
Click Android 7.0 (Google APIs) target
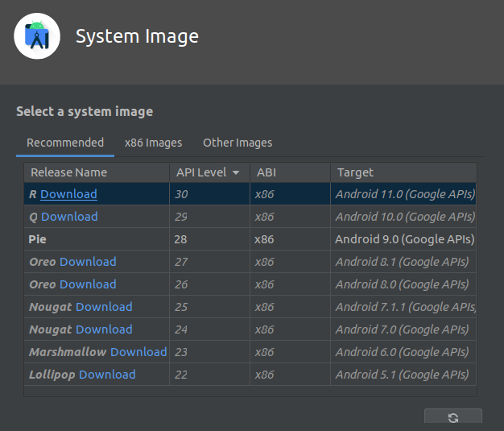[402, 329]
